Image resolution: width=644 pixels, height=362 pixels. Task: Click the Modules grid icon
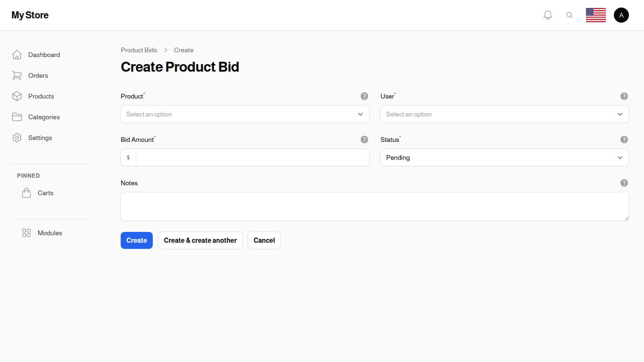click(26, 233)
